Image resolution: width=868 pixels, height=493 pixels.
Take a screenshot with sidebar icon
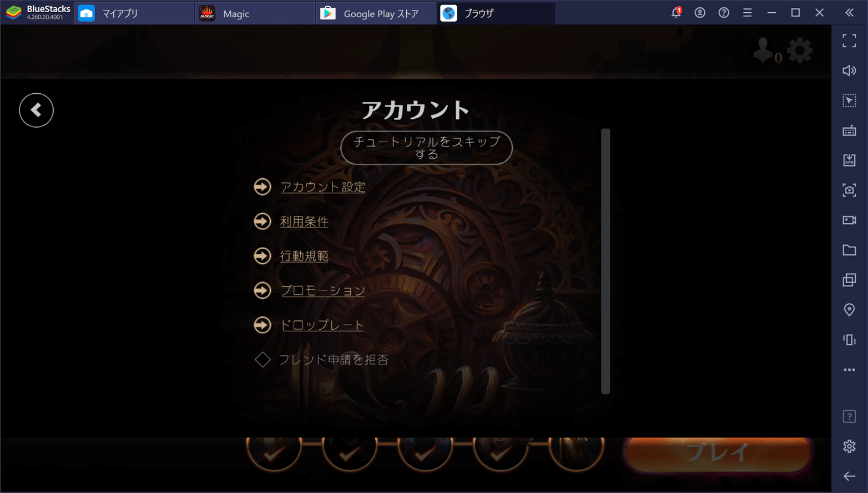[849, 190]
